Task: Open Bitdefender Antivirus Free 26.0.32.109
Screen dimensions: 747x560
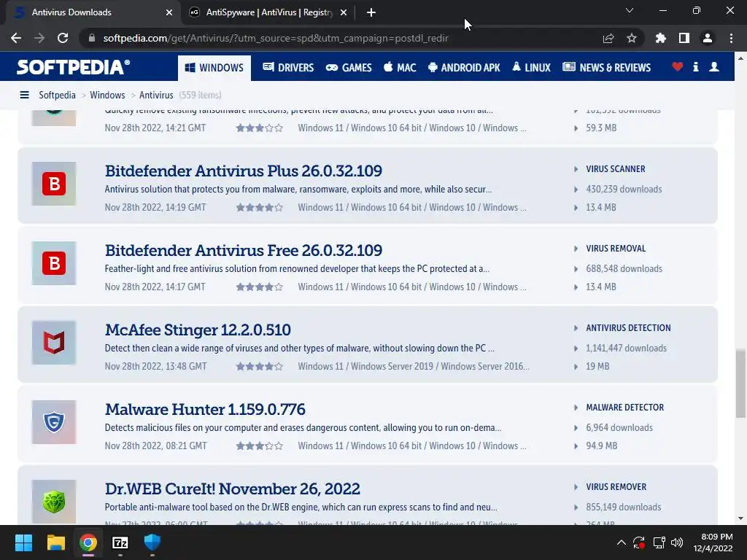Action: coord(244,250)
